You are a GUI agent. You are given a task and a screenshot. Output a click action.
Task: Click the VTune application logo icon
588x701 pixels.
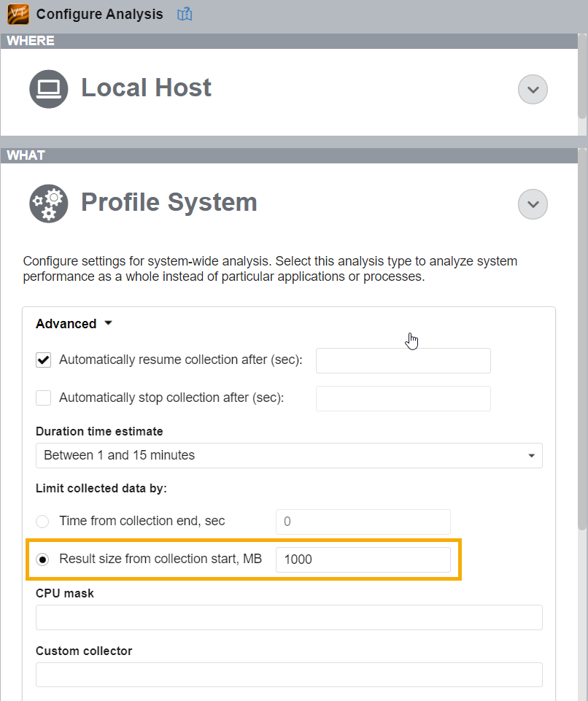[18, 14]
